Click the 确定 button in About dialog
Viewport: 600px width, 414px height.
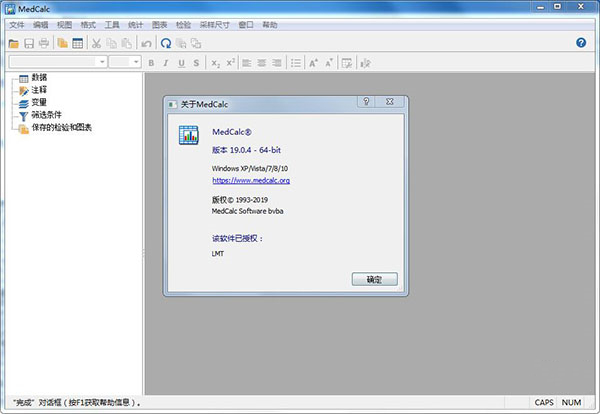tap(375, 279)
